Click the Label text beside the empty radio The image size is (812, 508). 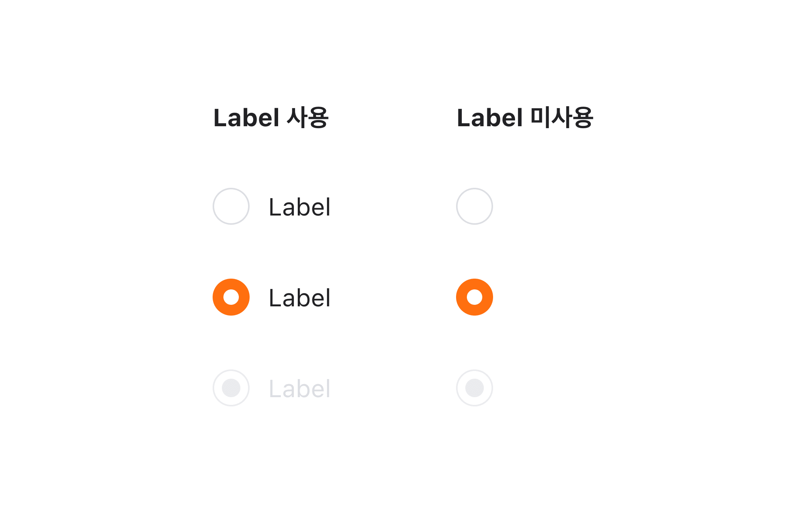[x=299, y=207]
